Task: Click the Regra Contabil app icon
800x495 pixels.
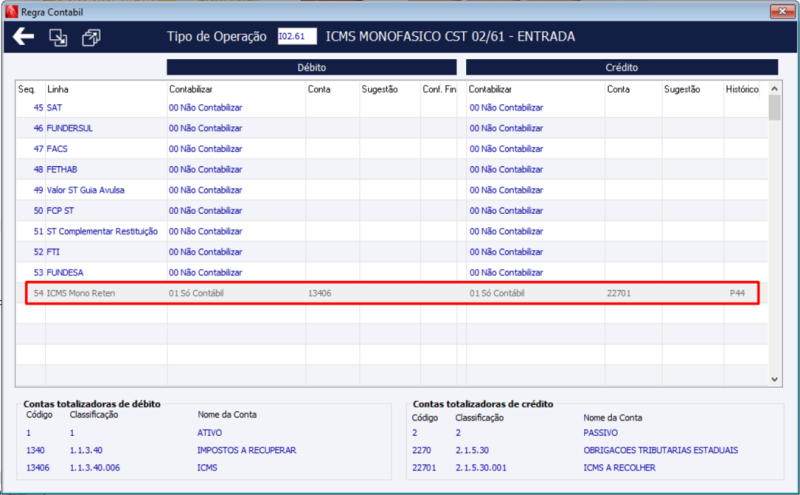Action: (11, 11)
